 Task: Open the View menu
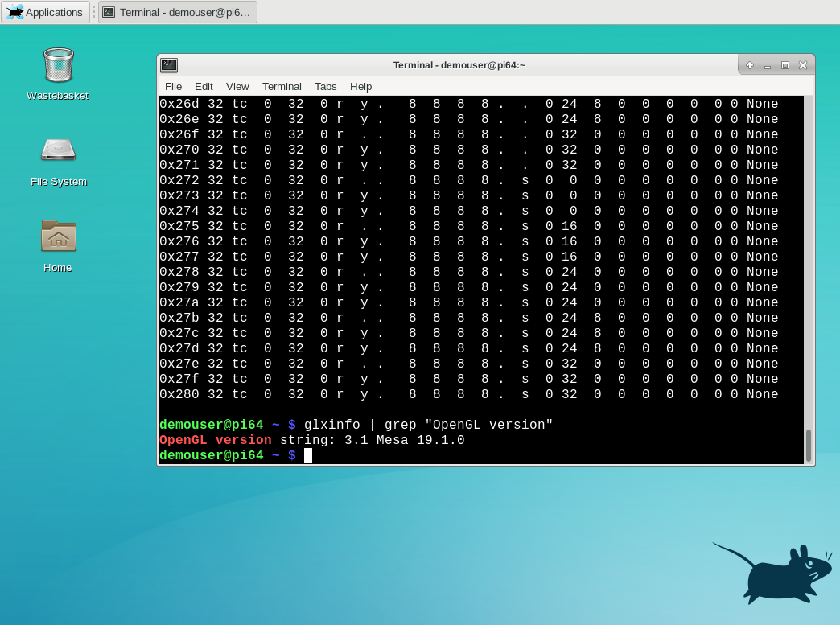click(x=237, y=86)
